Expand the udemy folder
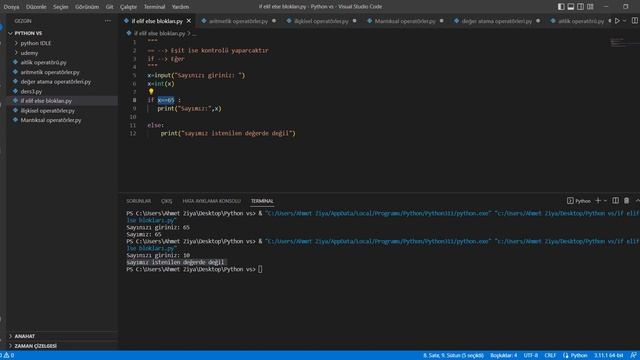 [x=61, y=53]
